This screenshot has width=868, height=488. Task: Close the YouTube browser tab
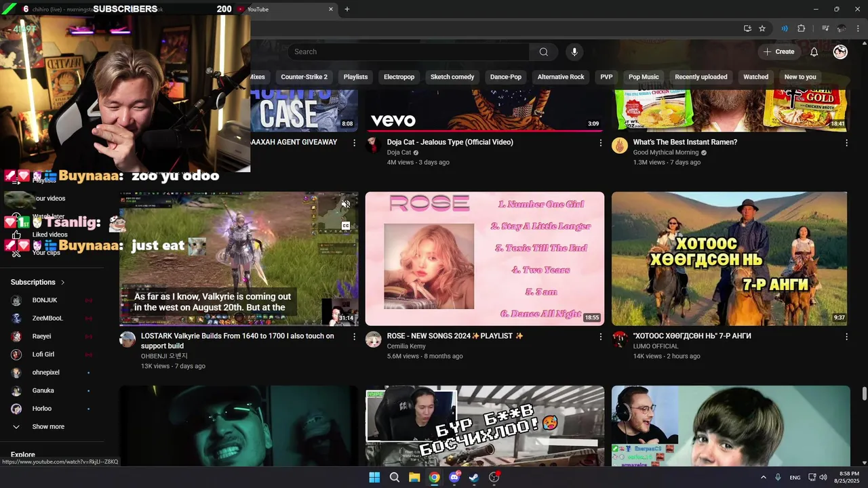point(331,9)
